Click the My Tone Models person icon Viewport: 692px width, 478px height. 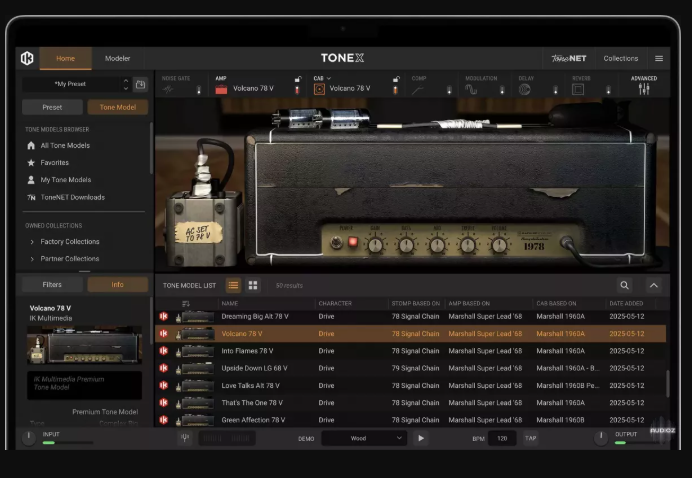[31, 180]
